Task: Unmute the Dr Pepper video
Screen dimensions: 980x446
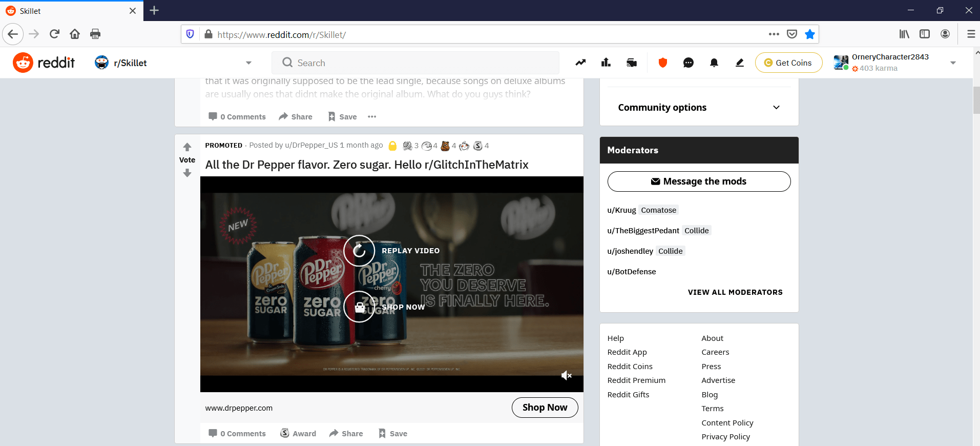Action: tap(566, 376)
